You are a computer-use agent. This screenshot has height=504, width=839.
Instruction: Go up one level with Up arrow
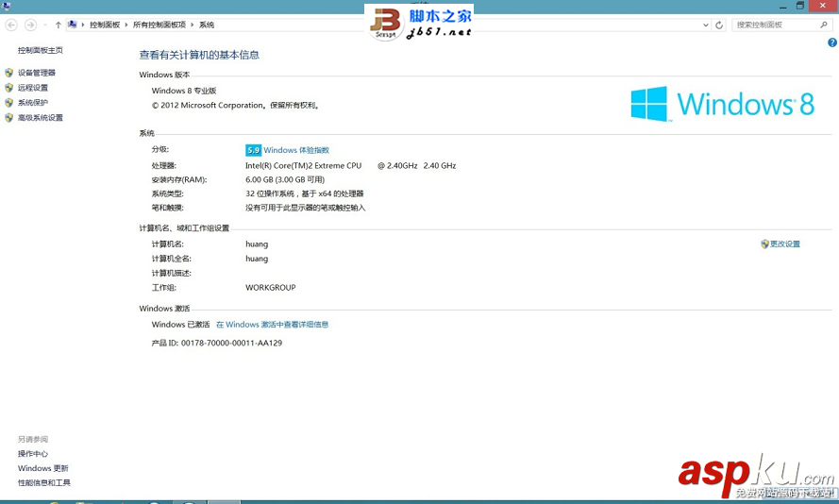pyautogui.click(x=58, y=25)
